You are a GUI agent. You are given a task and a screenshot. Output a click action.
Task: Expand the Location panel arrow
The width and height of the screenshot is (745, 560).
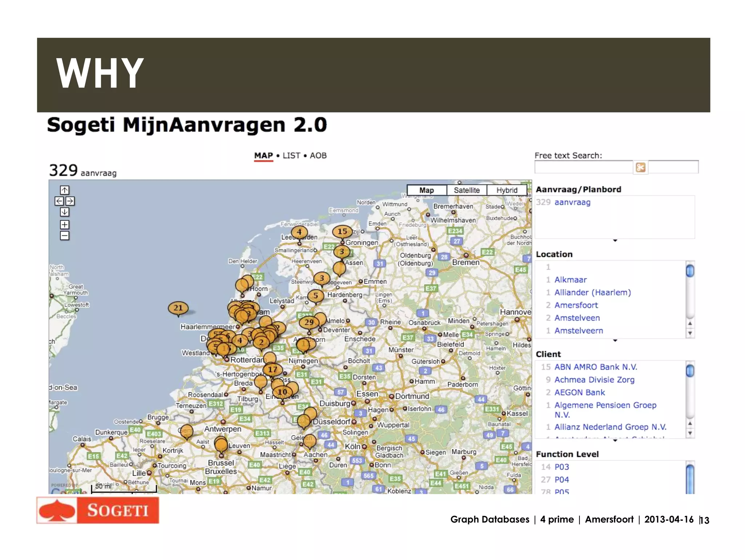(x=615, y=341)
